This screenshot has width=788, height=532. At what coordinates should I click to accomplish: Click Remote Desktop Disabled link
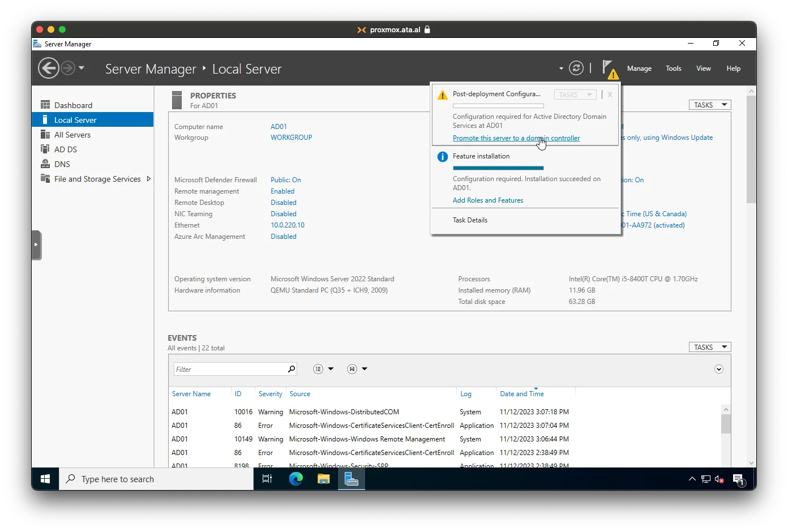pos(284,203)
